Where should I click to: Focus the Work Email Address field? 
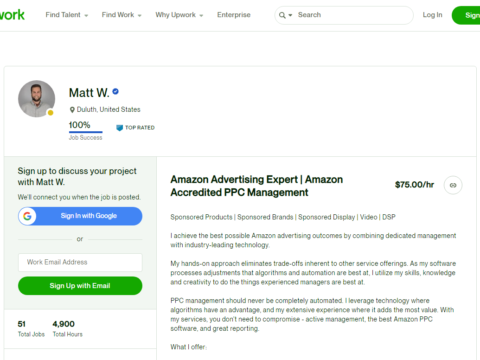[80, 262]
